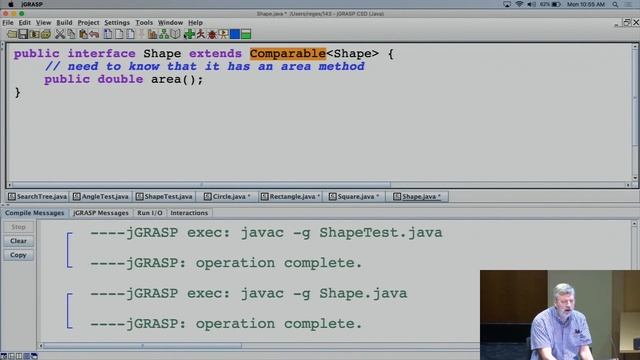
Task: Click the 'need to know' comment line
Action: (x=205, y=67)
